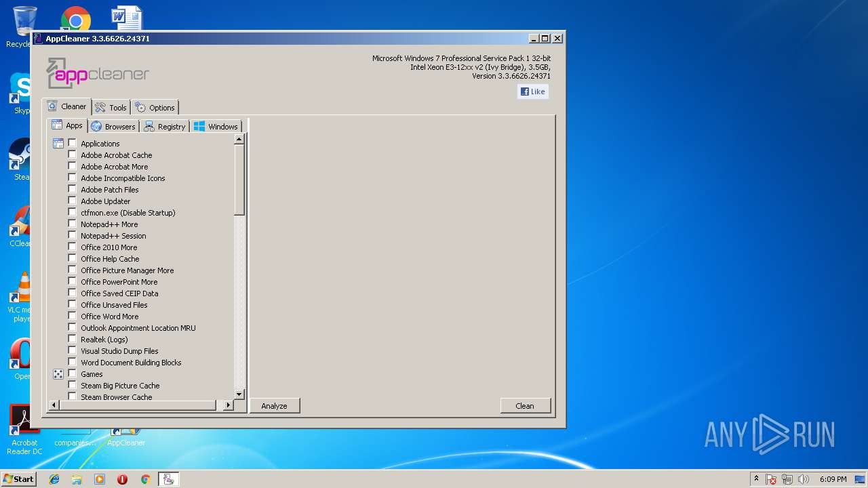Tick Adobe Patch Files checkbox
The height and width of the screenshot is (488, 868).
[73, 189]
